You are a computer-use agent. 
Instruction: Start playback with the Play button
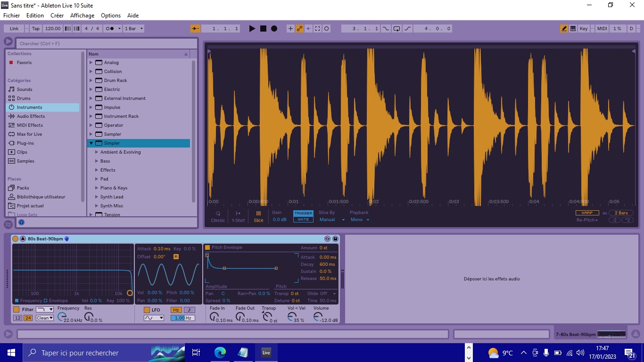252,29
